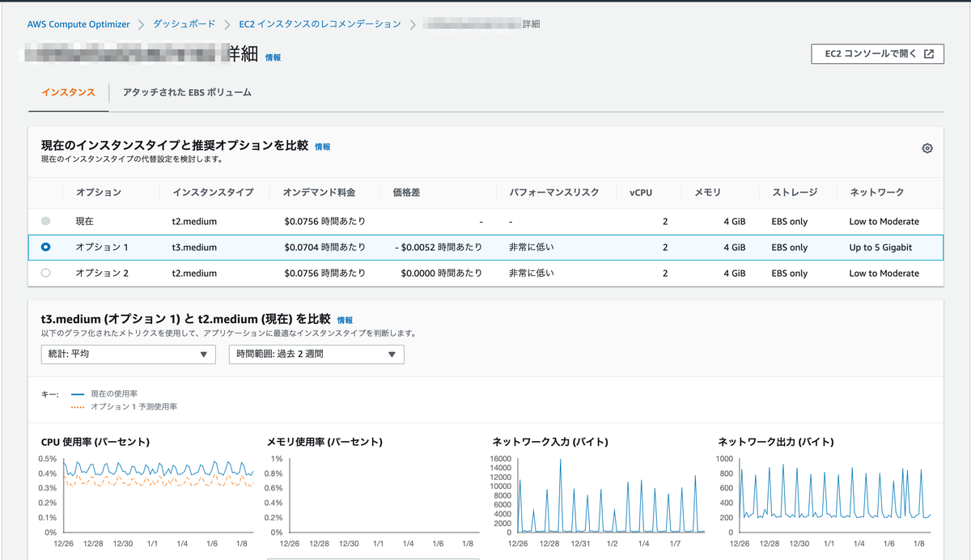Click Up to 5 Gigabit network cell
Viewport: 971px width, 560px height.
click(x=880, y=248)
